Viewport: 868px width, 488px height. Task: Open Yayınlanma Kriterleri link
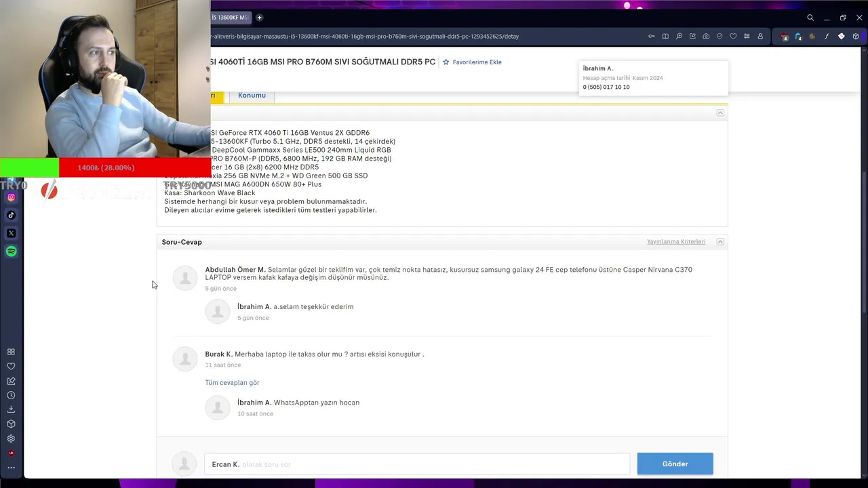pos(676,242)
